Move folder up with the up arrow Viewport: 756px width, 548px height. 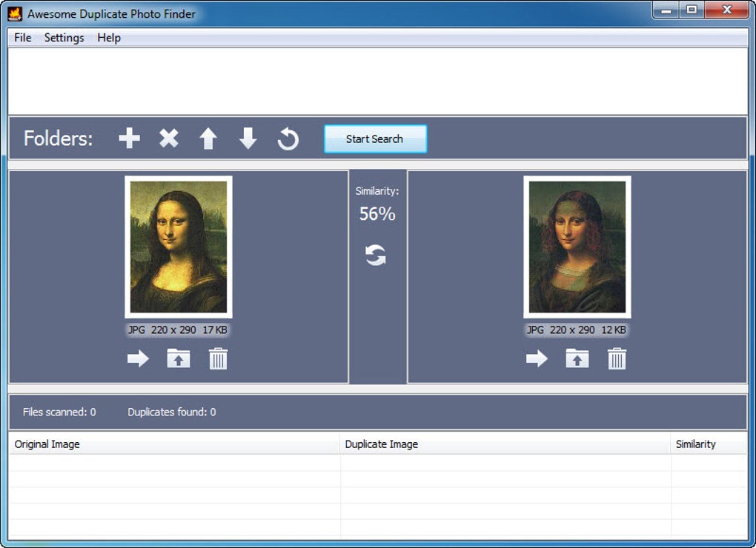click(x=208, y=138)
